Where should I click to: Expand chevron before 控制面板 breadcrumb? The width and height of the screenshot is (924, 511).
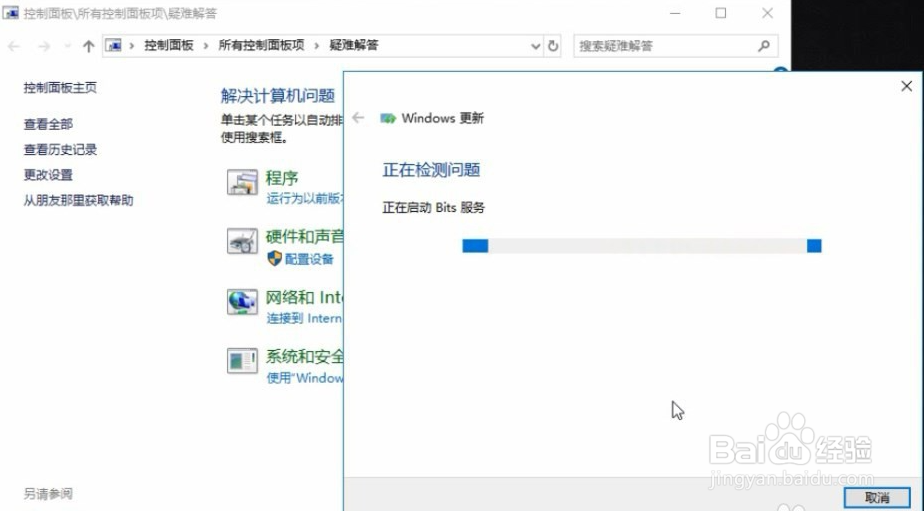click(132, 46)
